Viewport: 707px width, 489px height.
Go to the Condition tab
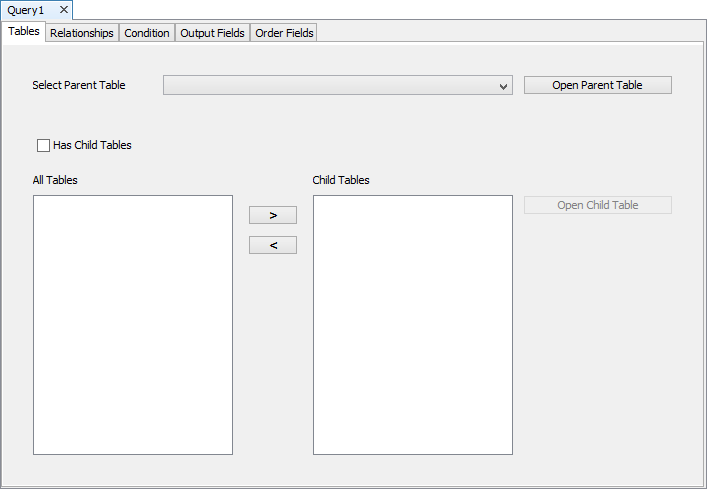(147, 33)
